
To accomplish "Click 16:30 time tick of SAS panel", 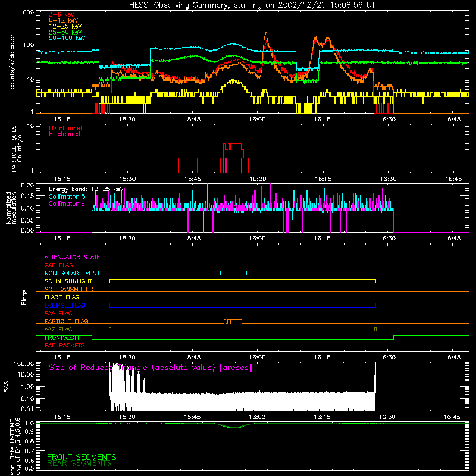I will (x=387, y=417).
